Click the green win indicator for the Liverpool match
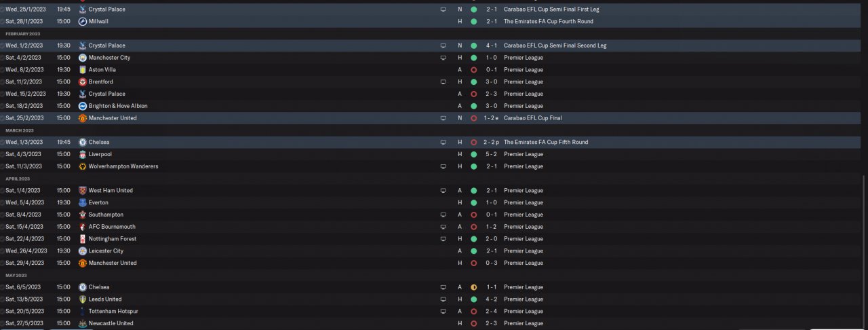Viewport: 868px width, 330px height. point(473,154)
